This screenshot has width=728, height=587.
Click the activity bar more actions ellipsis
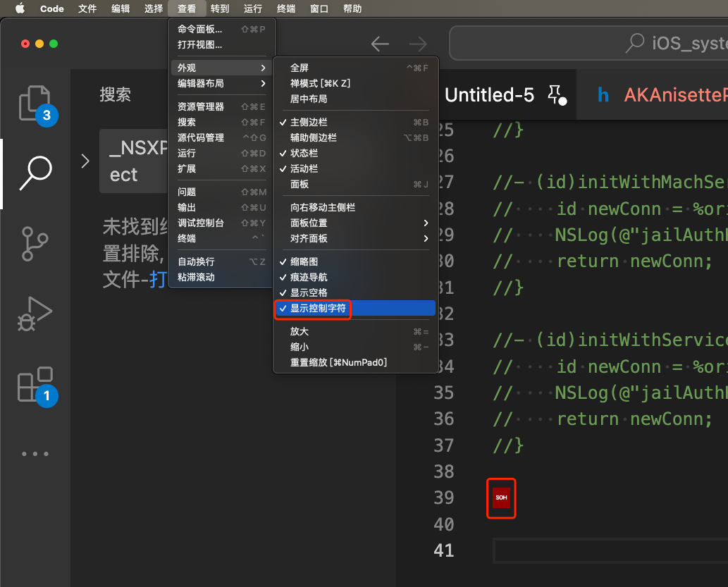click(x=35, y=454)
